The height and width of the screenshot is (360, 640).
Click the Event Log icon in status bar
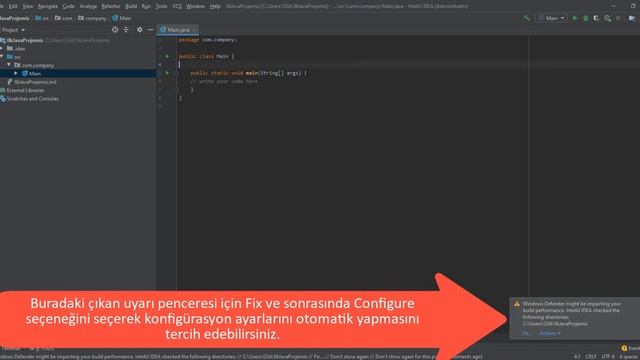[x=624, y=348]
